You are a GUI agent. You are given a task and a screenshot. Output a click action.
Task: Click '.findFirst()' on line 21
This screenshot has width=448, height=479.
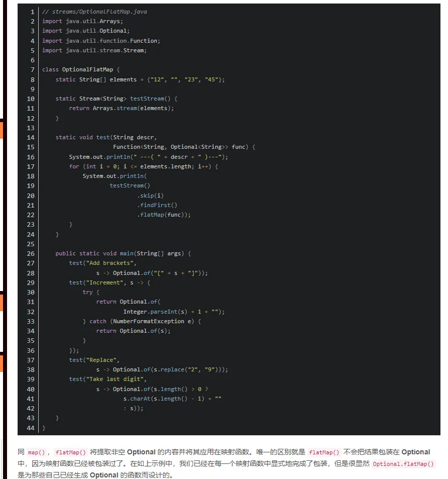(x=157, y=205)
